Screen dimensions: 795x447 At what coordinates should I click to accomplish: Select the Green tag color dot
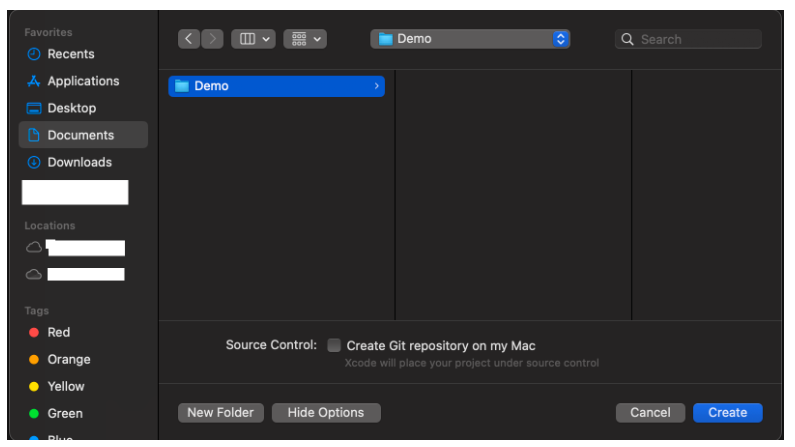(x=34, y=413)
